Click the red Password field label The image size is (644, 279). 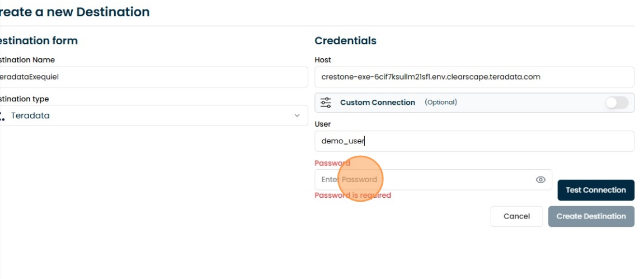[x=332, y=163]
